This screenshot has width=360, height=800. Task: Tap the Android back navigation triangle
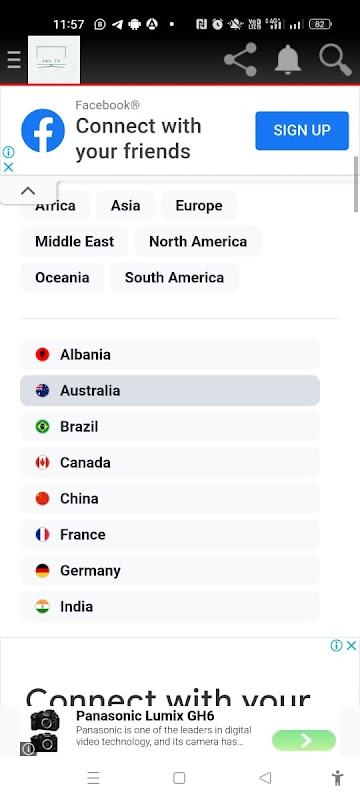point(265,778)
